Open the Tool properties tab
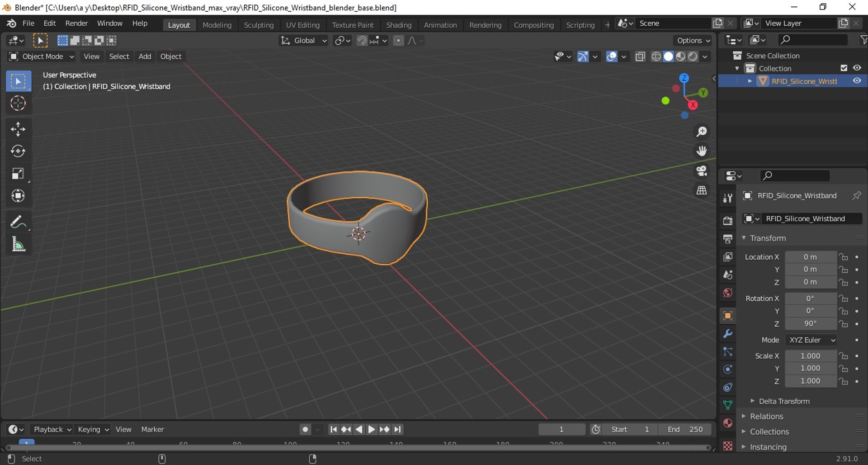The height and width of the screenshot is (465, 868). (727, 198)
